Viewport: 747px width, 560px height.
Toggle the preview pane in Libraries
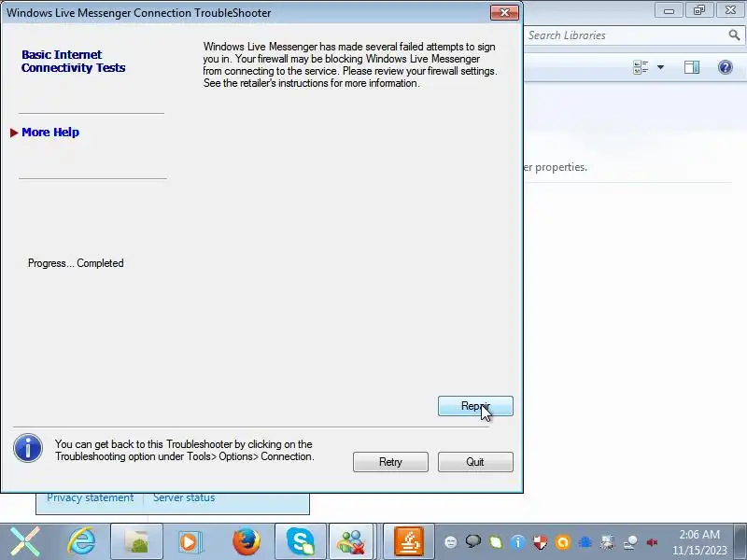point(692,67)
